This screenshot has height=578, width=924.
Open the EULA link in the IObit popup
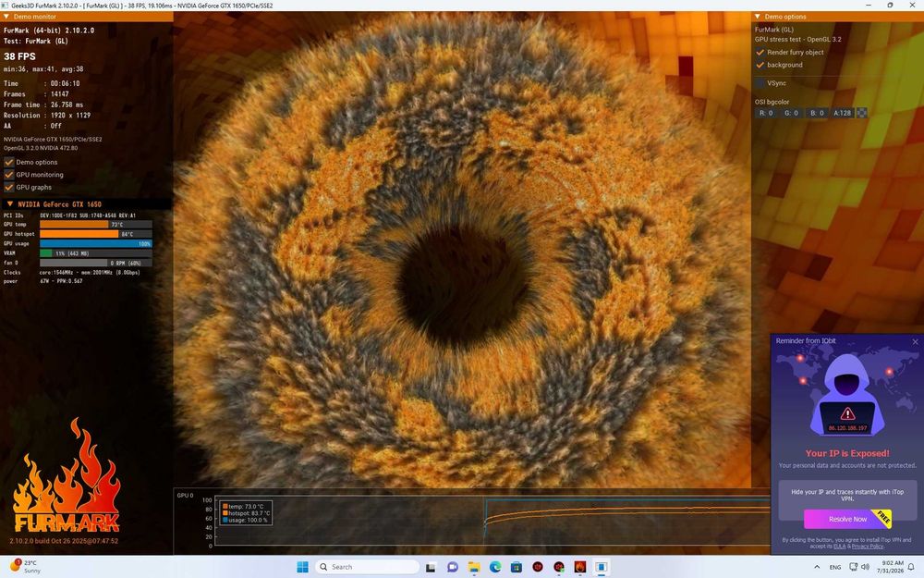pos(840,547)
